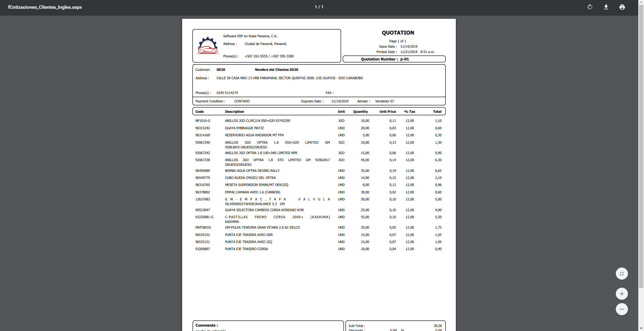Click quantity 55,00 of C-PASTILLAS row

365,217
